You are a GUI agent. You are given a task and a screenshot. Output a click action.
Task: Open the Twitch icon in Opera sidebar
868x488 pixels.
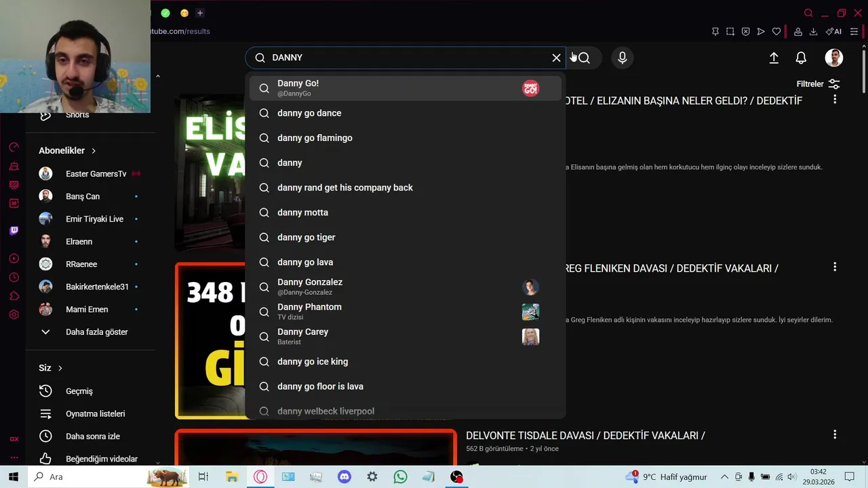[14, 230]
